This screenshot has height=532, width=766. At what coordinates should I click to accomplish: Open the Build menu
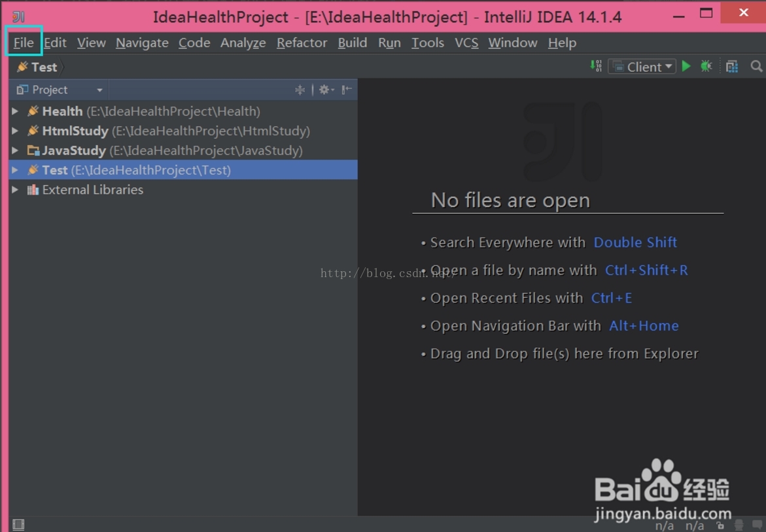(352, 42)
